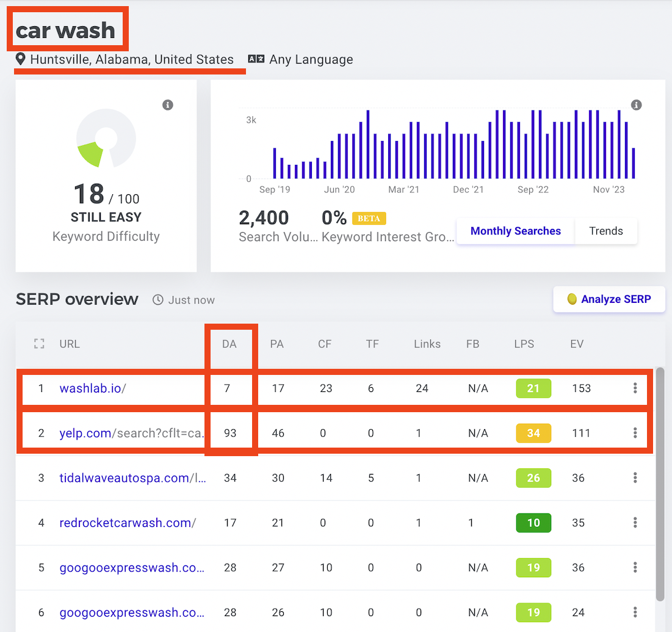Click LPS badge 10 for redrocketcarwash.com
Screen dimensions: 672x632
pyautogui.click(x=533, y=523)
